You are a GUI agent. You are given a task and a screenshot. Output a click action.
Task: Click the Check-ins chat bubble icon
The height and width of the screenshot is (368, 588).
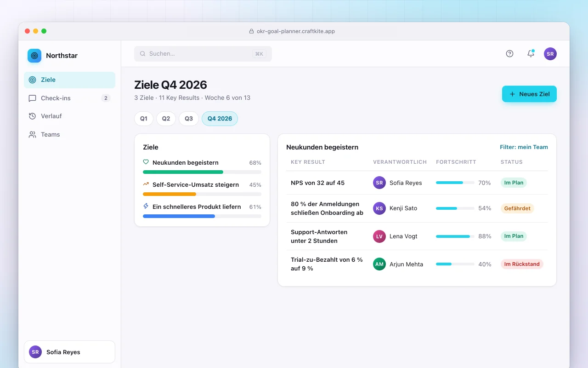click(32, 98)
